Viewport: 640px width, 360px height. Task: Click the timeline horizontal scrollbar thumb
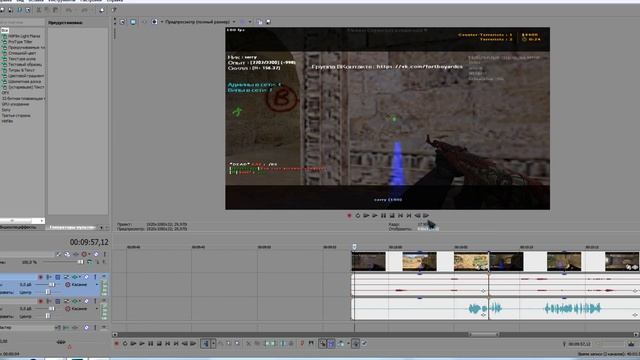coord(484,335)
